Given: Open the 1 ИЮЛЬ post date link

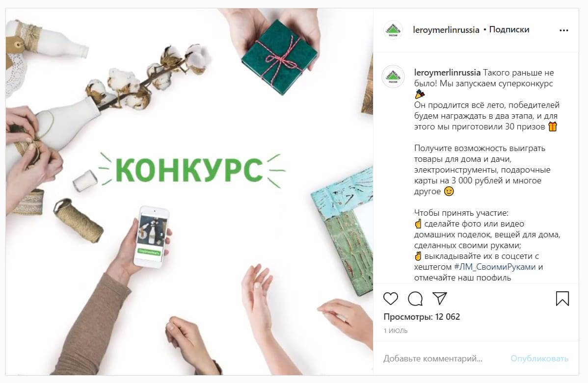Looking at the screenshot, I should coord(395,331).
